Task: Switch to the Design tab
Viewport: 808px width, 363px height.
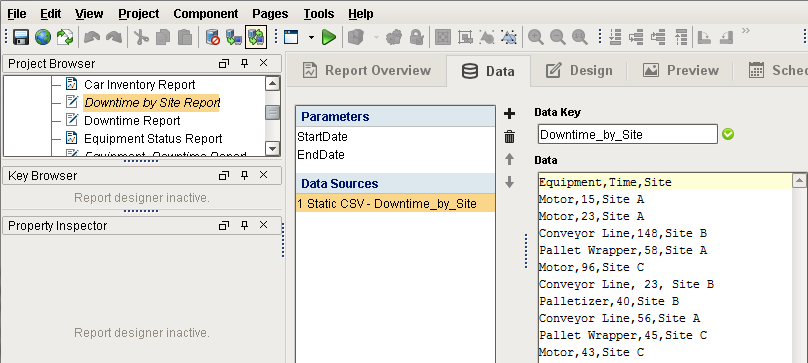Action: 579,71
